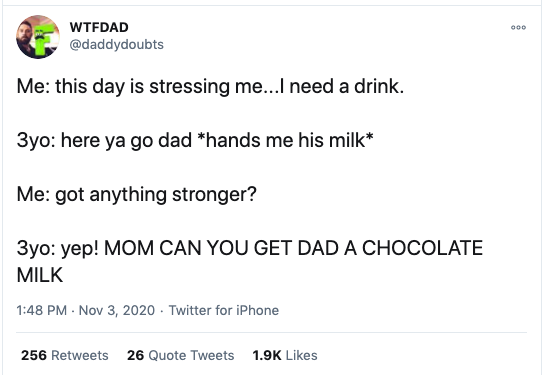Open the three-dot more options menu

coord(518,27)
